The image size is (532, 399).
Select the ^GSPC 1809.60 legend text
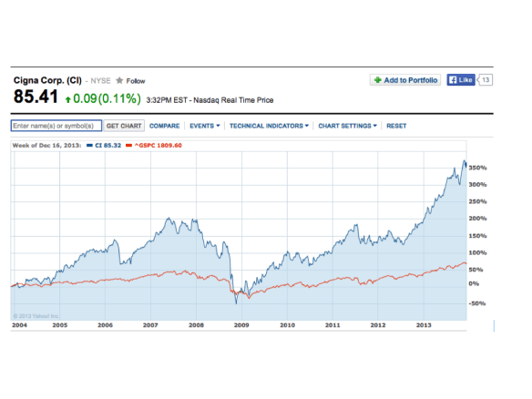(159, 146)
